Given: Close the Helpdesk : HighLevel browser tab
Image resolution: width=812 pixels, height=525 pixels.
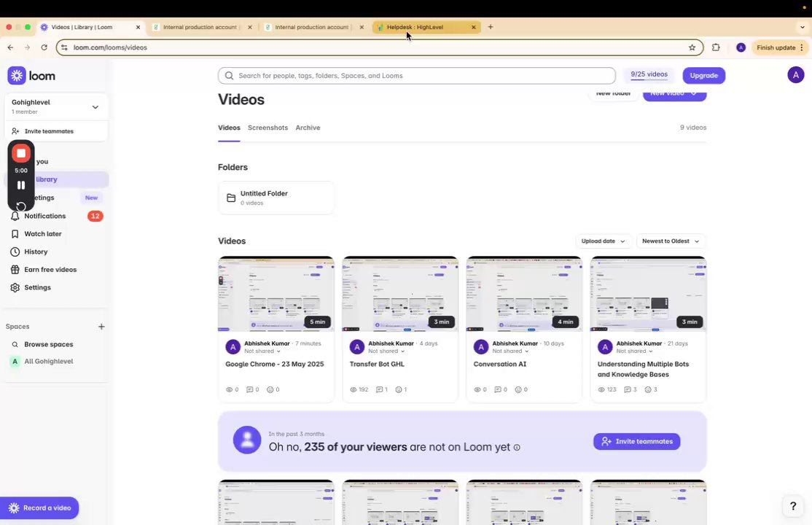Looking at the screenshot, I should (473, 27).
